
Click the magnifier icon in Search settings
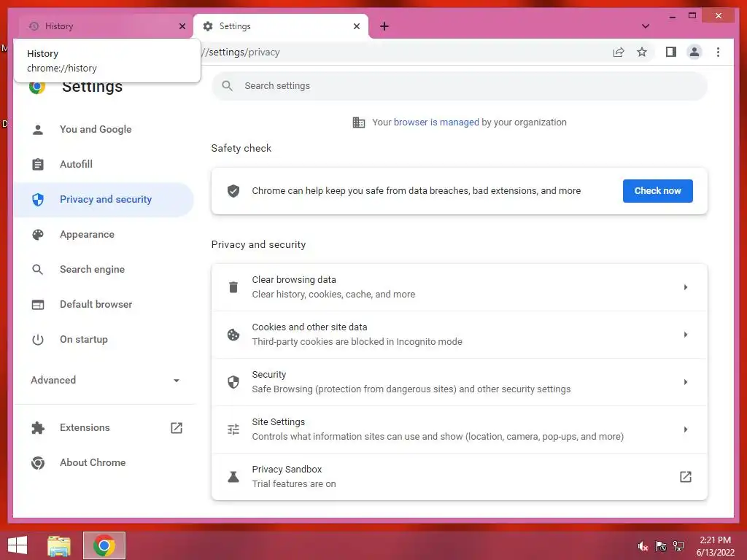(x=228, y=86)
